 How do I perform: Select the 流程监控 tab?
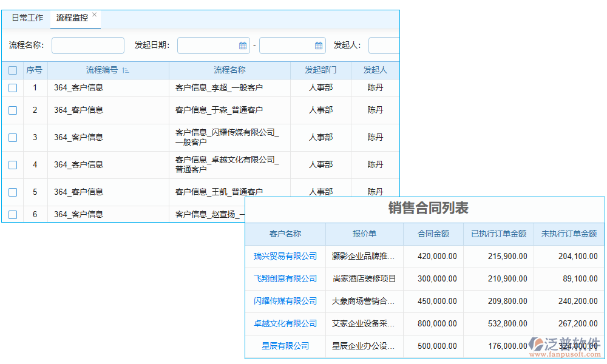pos(73,18)
